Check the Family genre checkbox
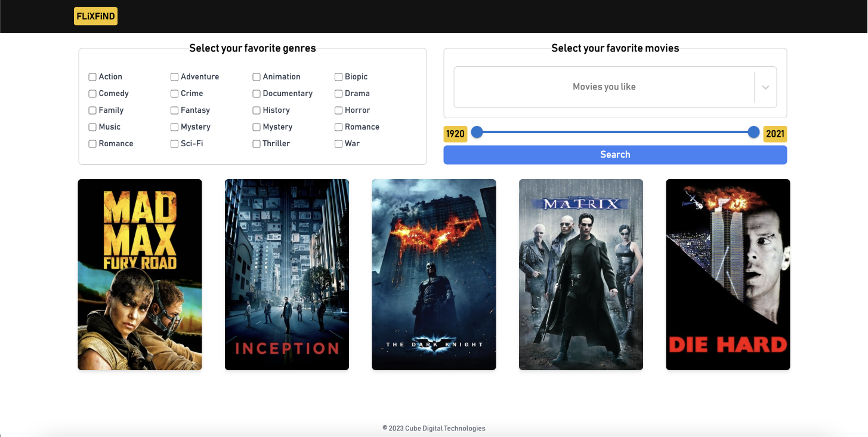The height and width of the screenshot is (437, 868). [92, 110]
